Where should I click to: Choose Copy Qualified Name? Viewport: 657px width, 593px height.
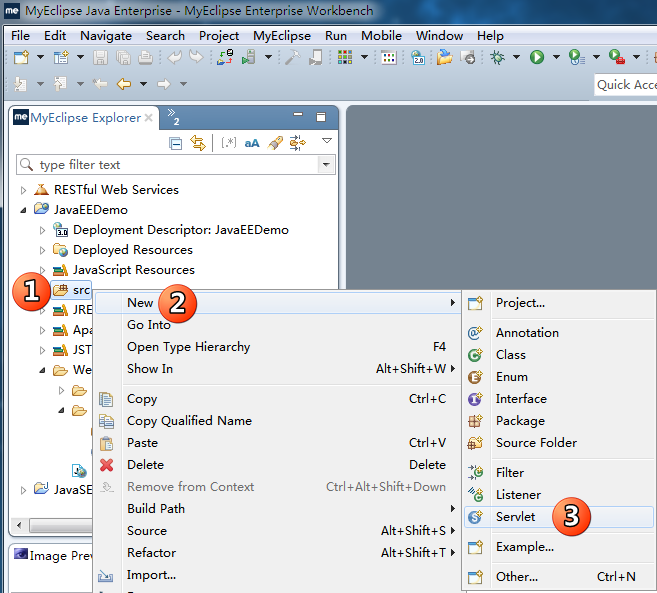tap(278, 421)
